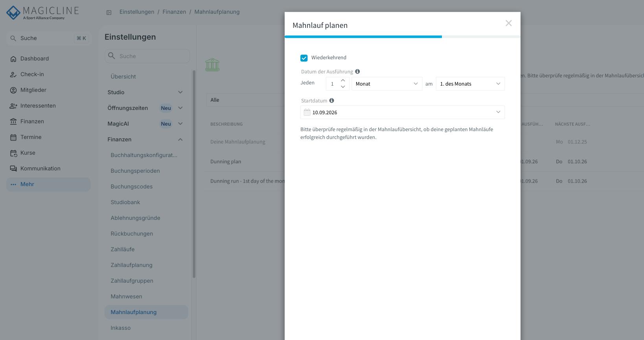Click the Finanzen bank icon in left sidebar
644x340 pixels.
(13, 122)
